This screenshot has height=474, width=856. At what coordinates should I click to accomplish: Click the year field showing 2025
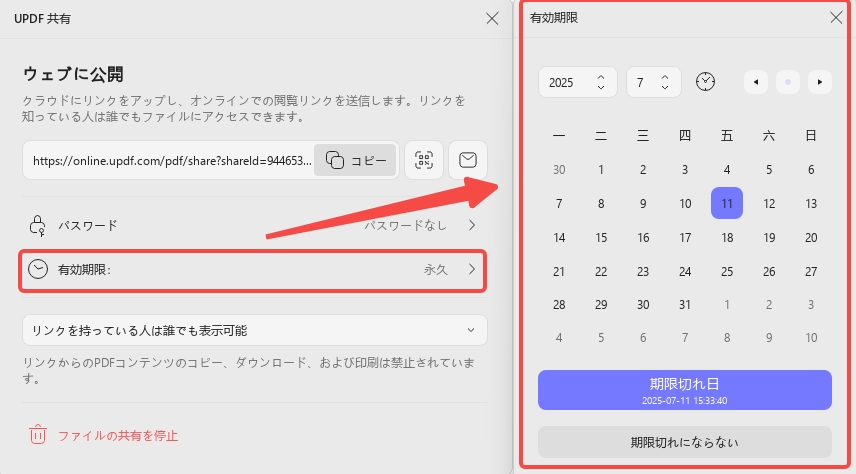coord(578,82)
